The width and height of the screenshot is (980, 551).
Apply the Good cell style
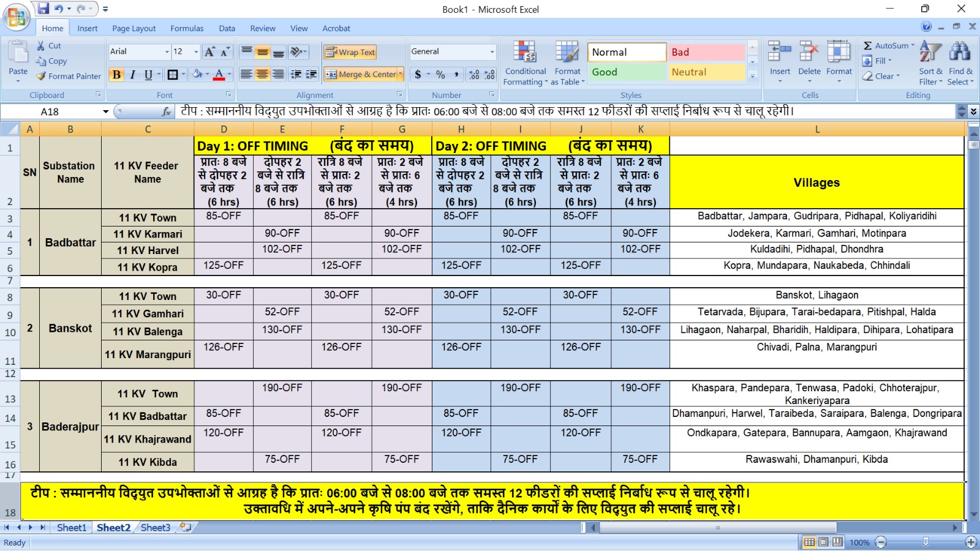626,72
